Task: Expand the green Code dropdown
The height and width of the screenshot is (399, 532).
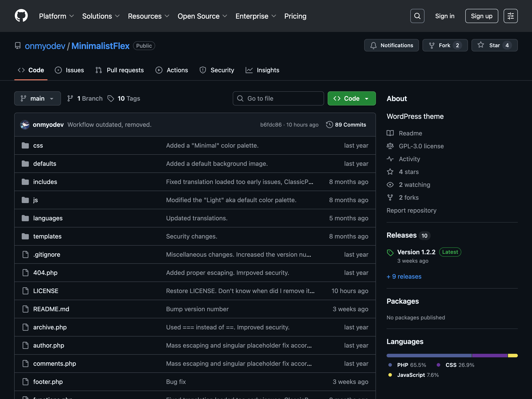Action: coord(351,98)
